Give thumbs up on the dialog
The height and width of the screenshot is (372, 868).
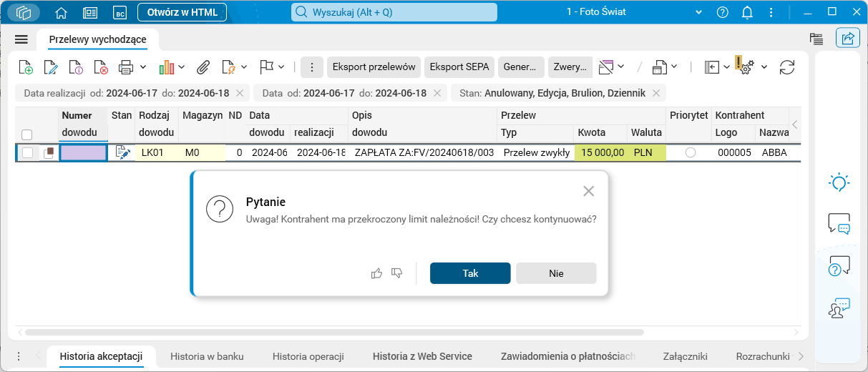[376, 273]
